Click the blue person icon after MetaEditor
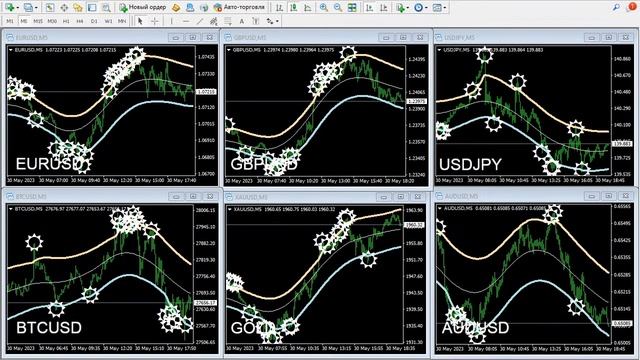This screenshot has width=640, height=360. 190,7
